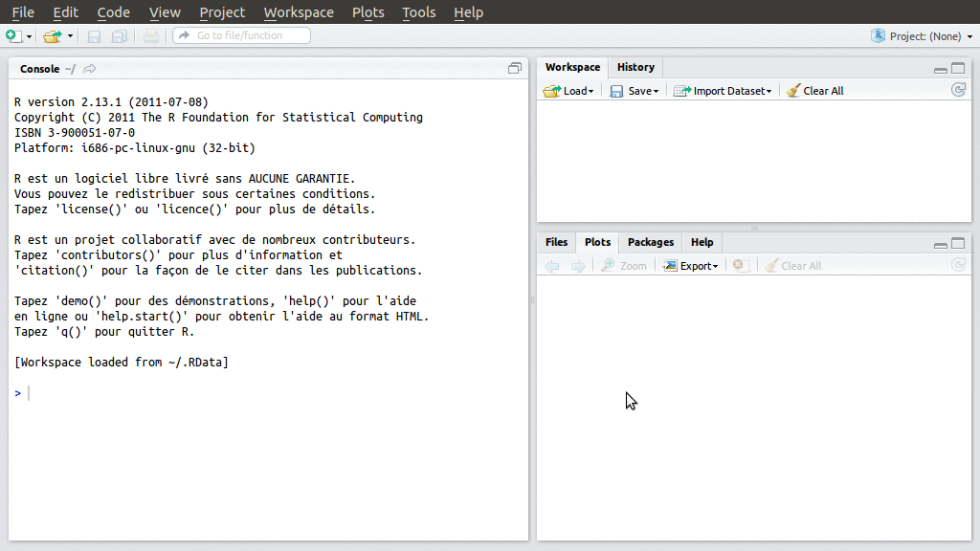
Task: Click the Print icon in main toolbar
Action: (x=150, y=36)
